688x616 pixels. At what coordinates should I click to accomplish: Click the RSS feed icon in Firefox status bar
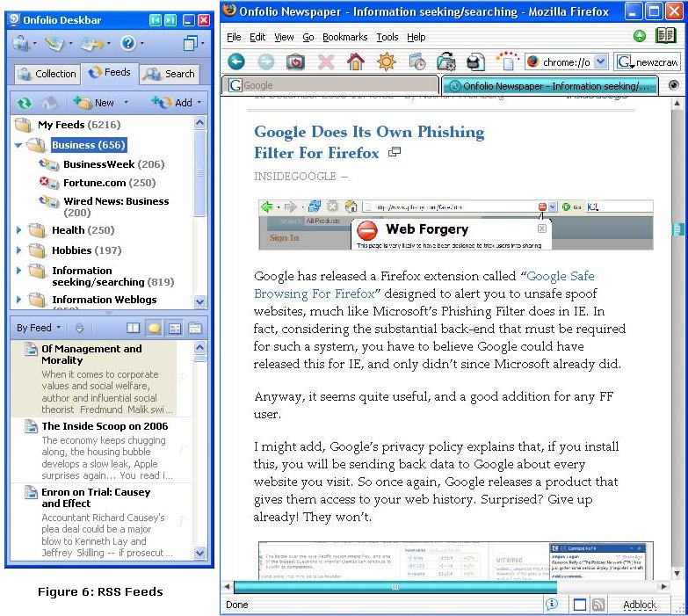(598, 605)
